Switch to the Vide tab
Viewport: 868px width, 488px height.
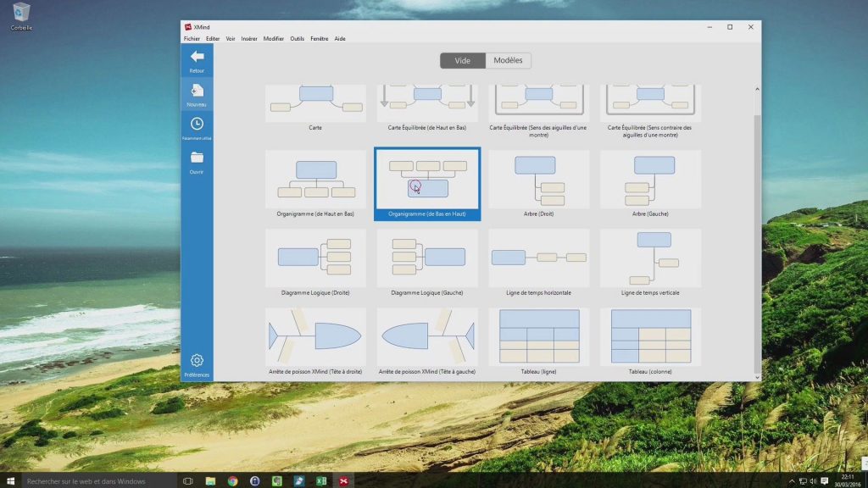(x=463, y=61)
